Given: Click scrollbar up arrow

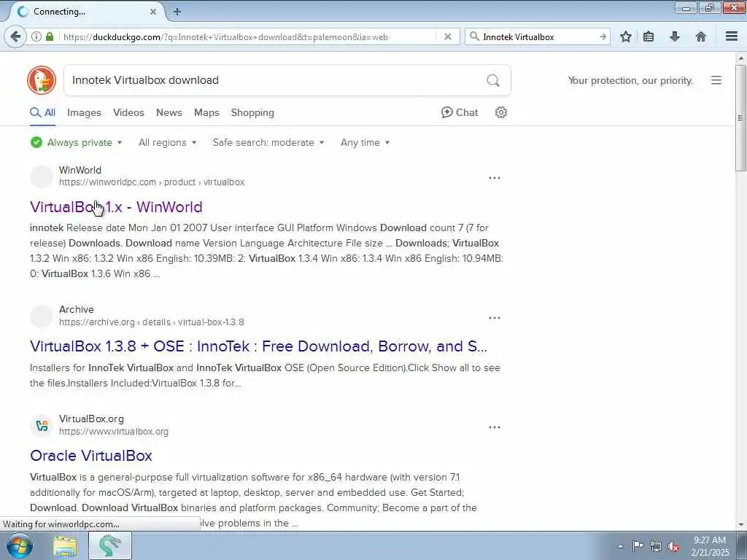Looking at the screenshot, I should pyautogui.click(x=740, y=58).
